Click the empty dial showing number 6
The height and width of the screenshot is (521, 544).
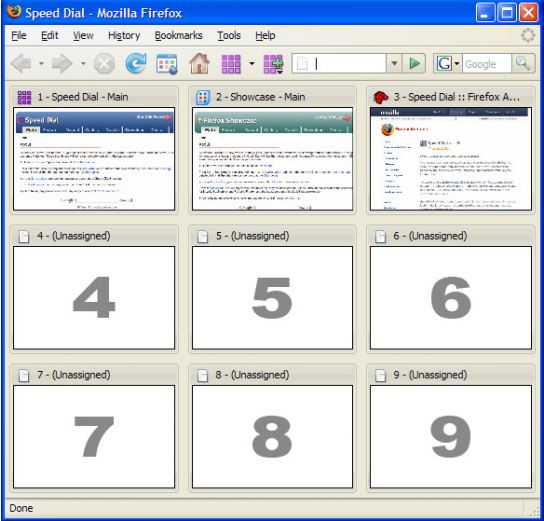click(451, 298)
